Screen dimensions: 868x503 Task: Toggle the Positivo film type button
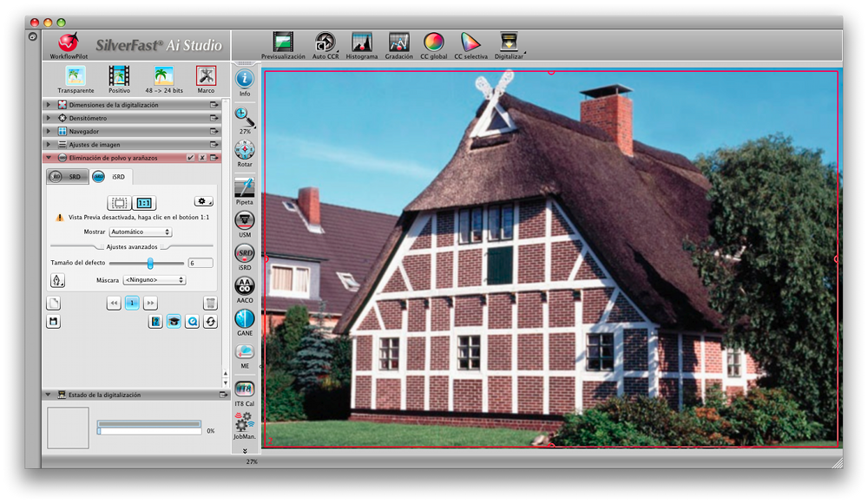[x=120, y=76]
